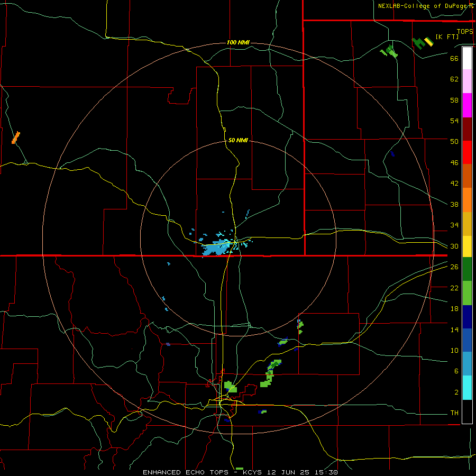476x476 pixels.
Task: Click the TH threshold label on the scale
Action: coord(454,413)
